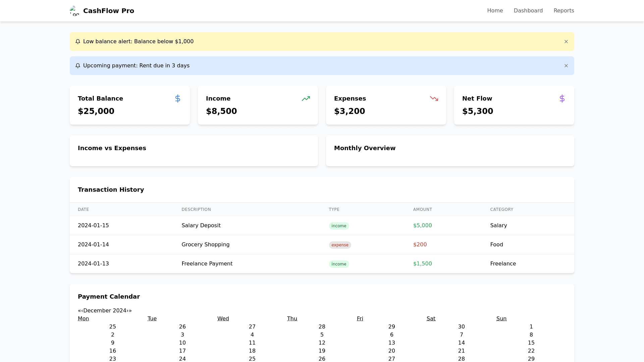Pick December 6 on the calendar
Image resolution: width=644 pixels, height=362 pixels.
pyautogui.click(x=391, y=335)
